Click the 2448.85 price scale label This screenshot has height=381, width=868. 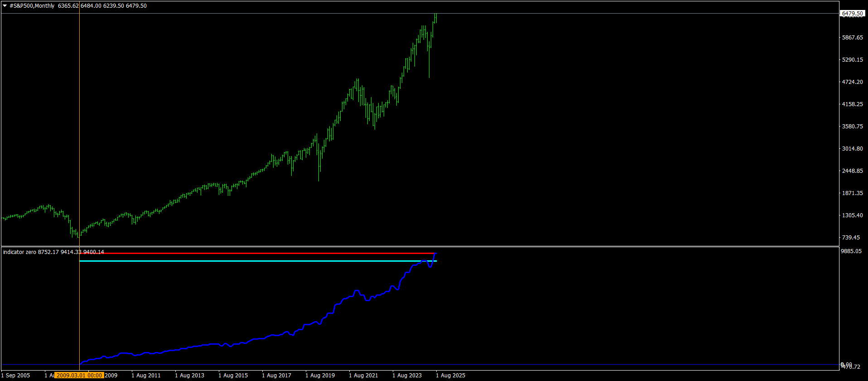(x=852, y=171)
